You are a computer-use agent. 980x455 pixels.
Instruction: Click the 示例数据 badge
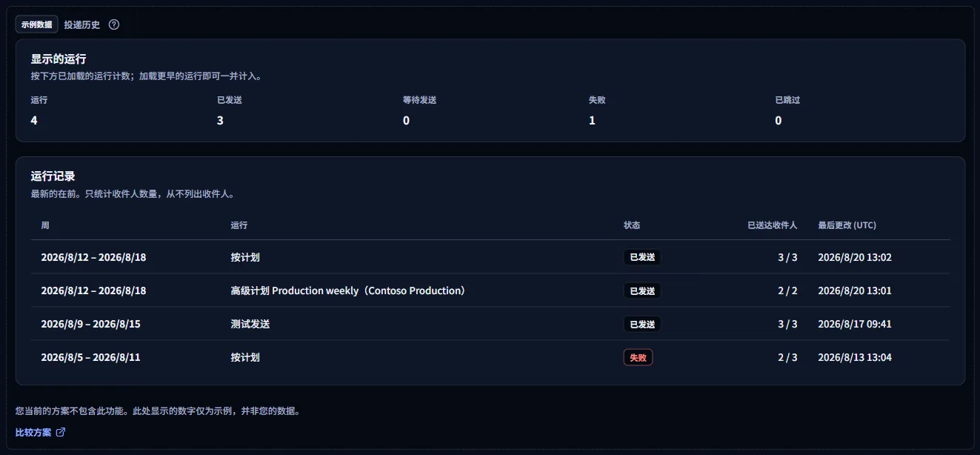37,24
